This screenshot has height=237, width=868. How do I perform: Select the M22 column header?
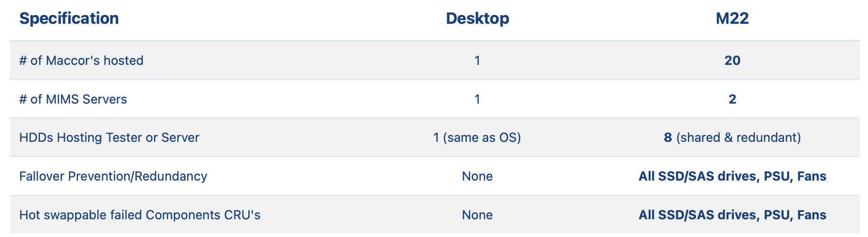click(732, 19)
